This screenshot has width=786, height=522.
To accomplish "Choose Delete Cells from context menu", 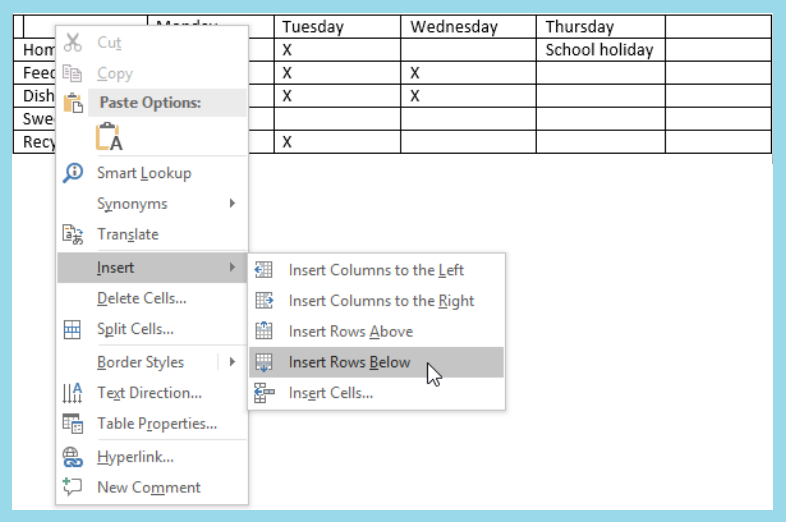I will 141,298.
